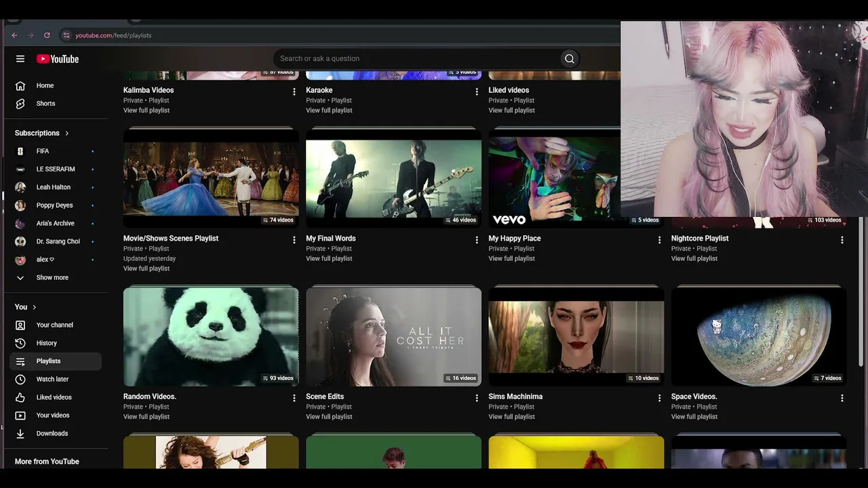Open the alex channel subscription
Viewport: 868px width, 488px height.
point(56,260)
